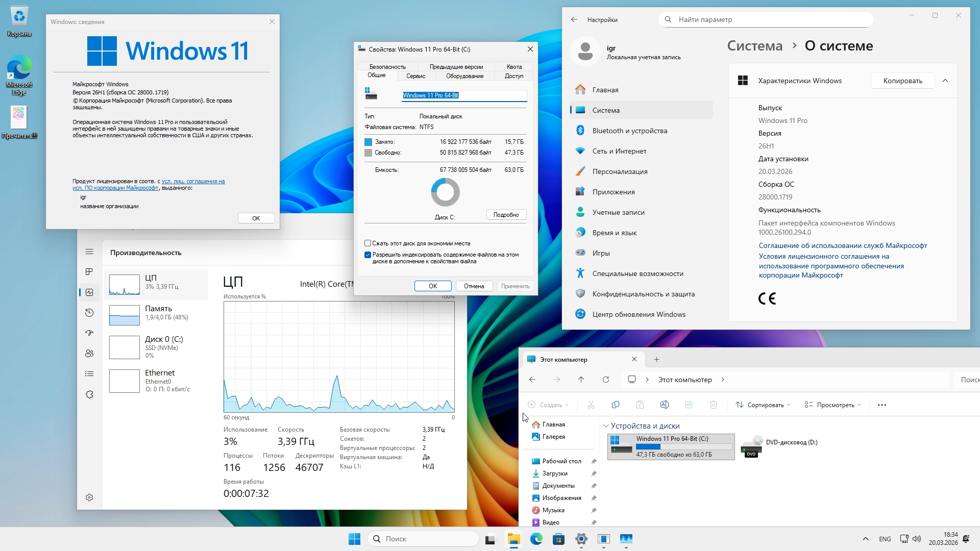Open Microsoft Store from the taskbar
Image resolution: width=980 pixels, height=551 pixels.
point(558,539)
